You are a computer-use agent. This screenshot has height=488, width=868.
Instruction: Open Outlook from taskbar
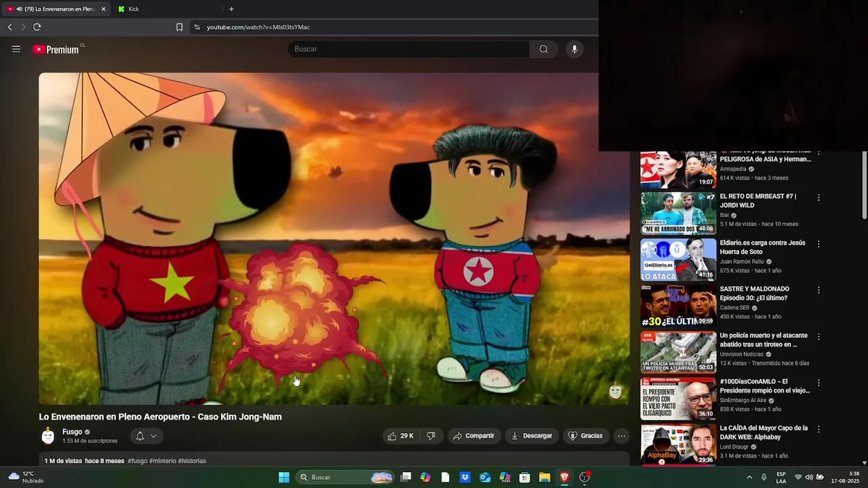485,477
